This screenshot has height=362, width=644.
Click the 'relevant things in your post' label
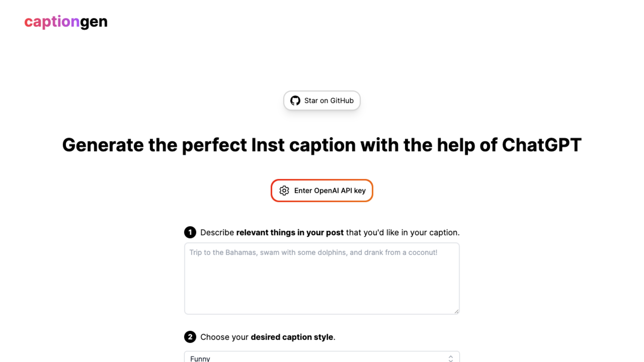tap(290, 233)
